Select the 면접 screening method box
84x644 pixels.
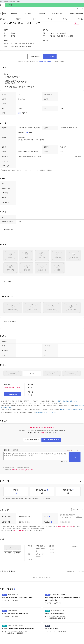[x=32, y=373]
